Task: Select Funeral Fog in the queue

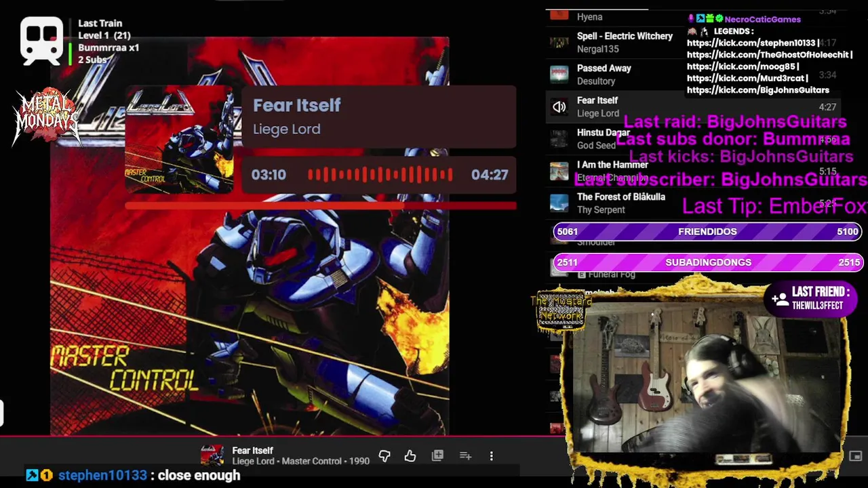Action: [x=611, y=274]
